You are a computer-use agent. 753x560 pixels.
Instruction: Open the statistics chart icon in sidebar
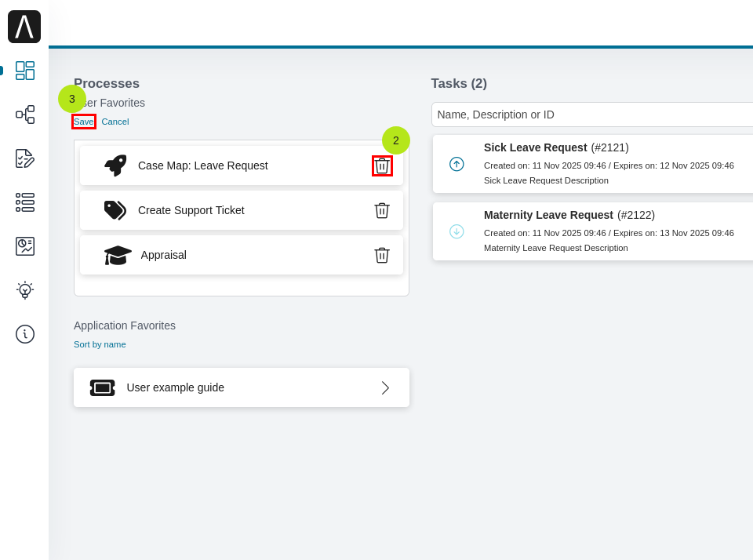click(x=25, y=246)
